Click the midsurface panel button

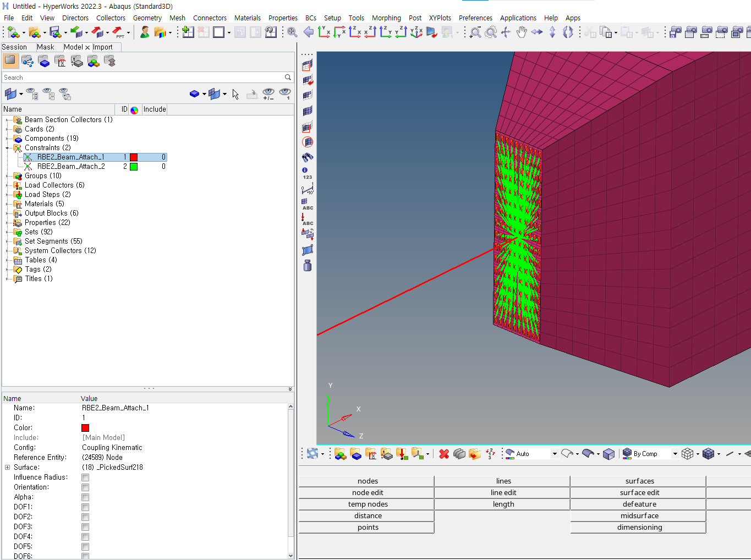tap(638, 515)
